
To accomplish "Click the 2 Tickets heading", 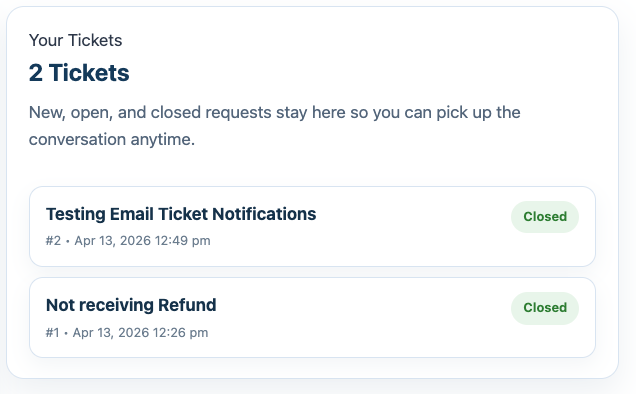I will click(x=79, y=73).
